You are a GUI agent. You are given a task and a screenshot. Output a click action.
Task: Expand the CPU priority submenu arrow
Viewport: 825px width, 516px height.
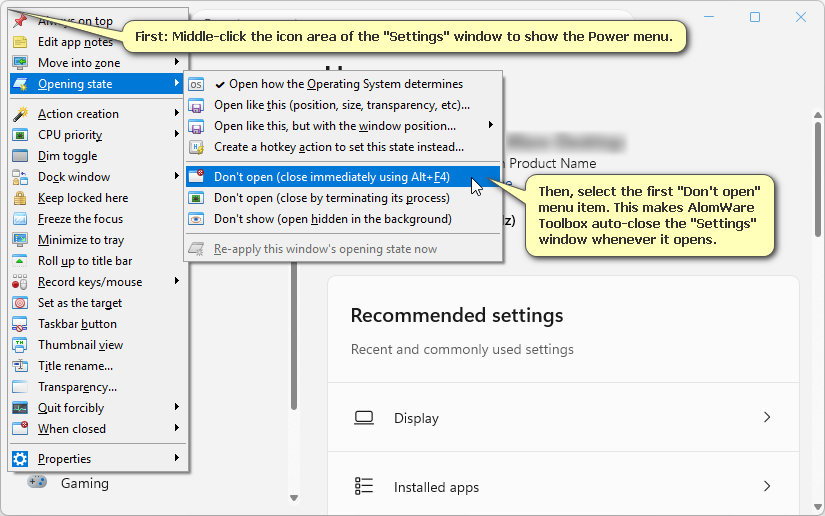[x=177, y=134]
